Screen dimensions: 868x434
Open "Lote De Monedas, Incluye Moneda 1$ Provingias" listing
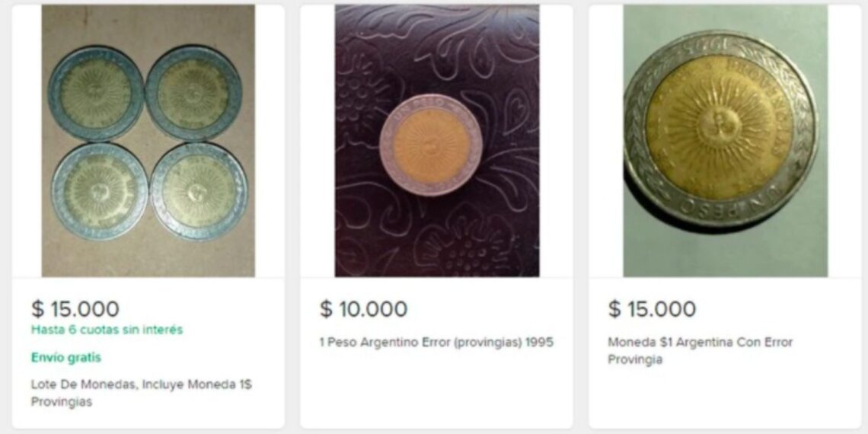coord(141,393)
